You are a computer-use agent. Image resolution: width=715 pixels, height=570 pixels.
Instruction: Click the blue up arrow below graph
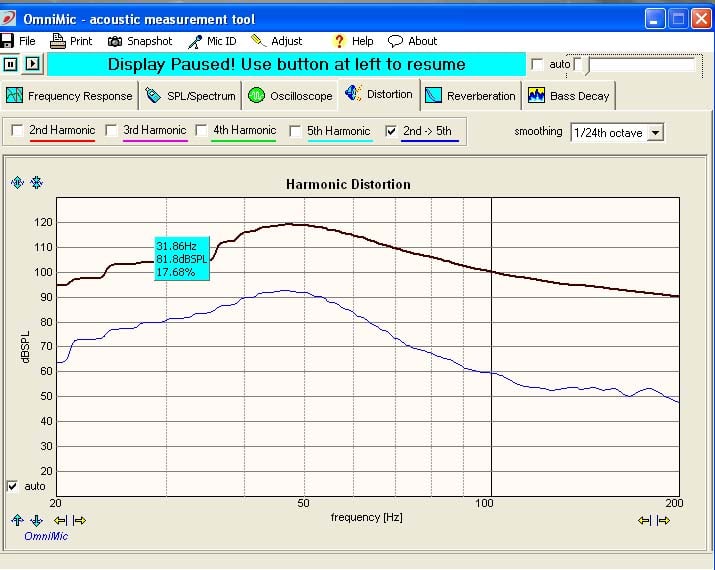[17, 520]
